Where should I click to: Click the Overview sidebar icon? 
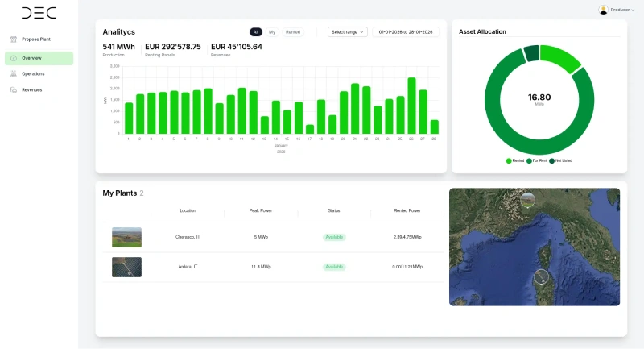pyautogui.click(x=14, y=58)
